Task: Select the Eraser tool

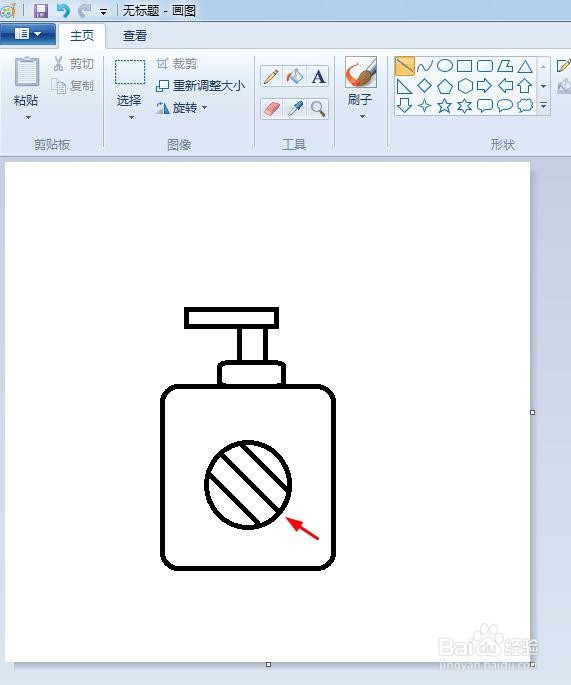Action: (x=271, y=108)
